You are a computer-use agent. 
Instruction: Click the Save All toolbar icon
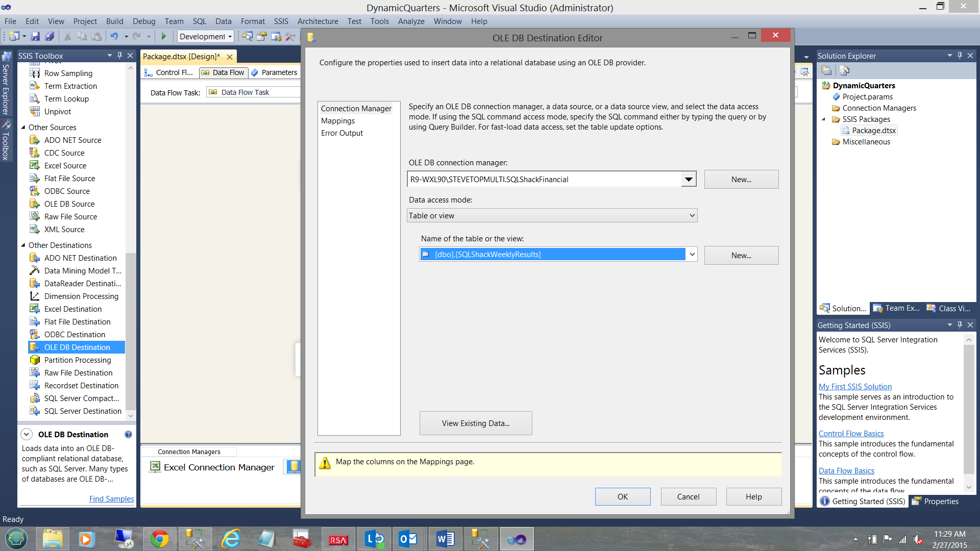[x=50, y=36]
